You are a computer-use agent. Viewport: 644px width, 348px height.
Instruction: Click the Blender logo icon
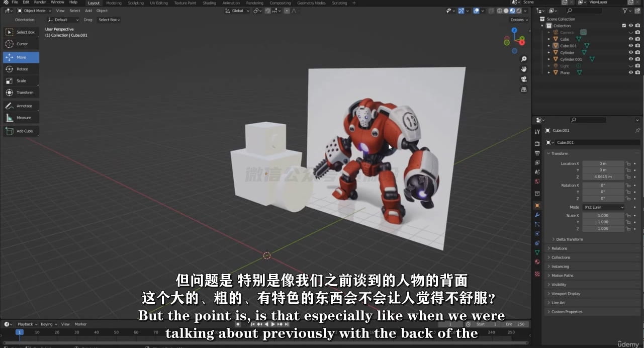[x=6, y=3]
